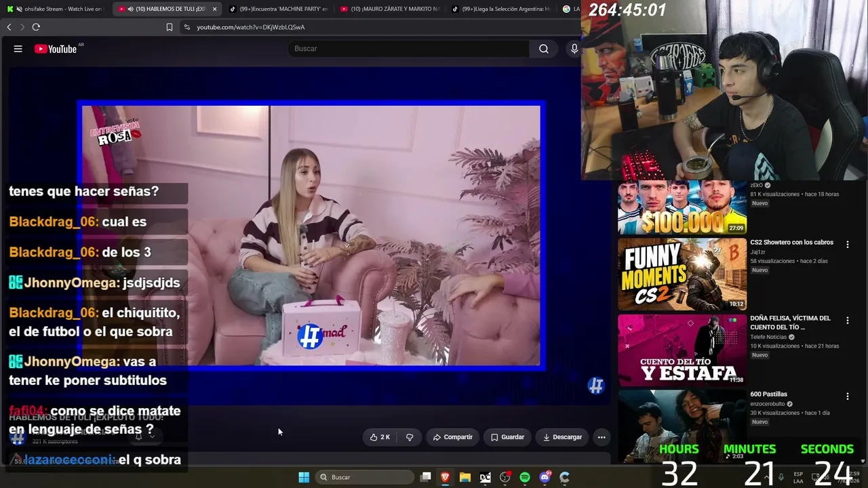
Task: Open the 600 Pastillas video title
Action: click(768, 394)
